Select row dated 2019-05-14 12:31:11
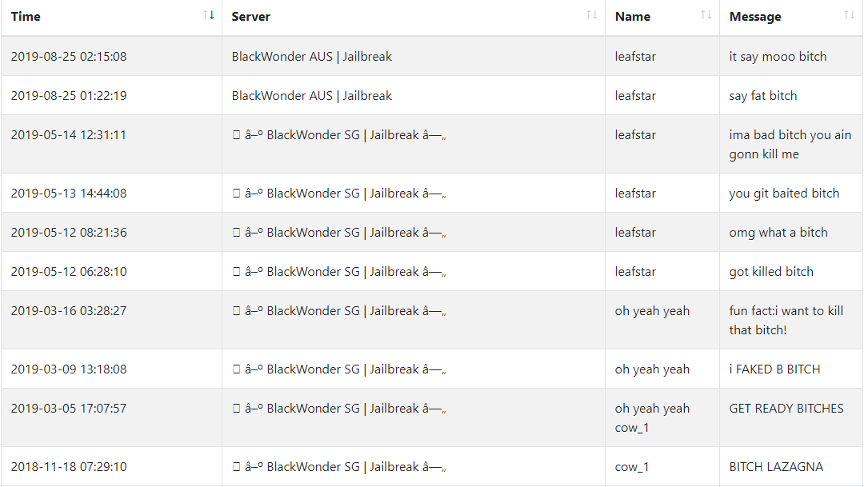Image resolution: width=868 pixels, height=487 pixels. [432, 145]
